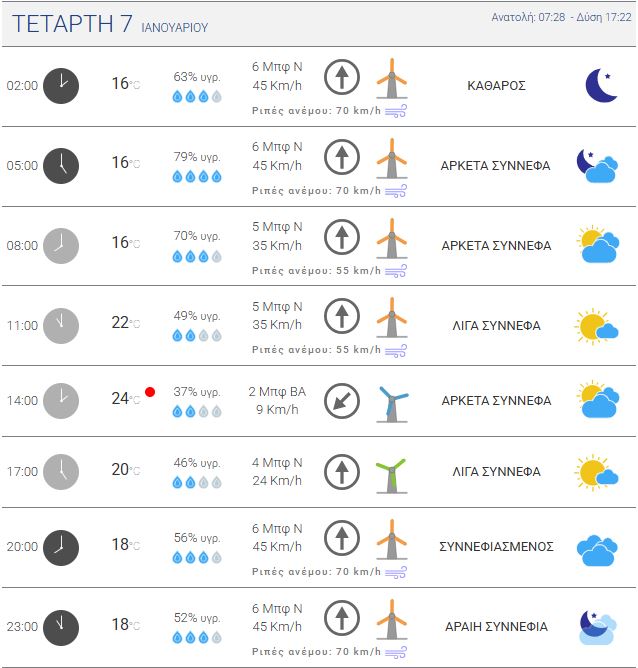Click the clear night moon icon at 02:00

point(601,85)
